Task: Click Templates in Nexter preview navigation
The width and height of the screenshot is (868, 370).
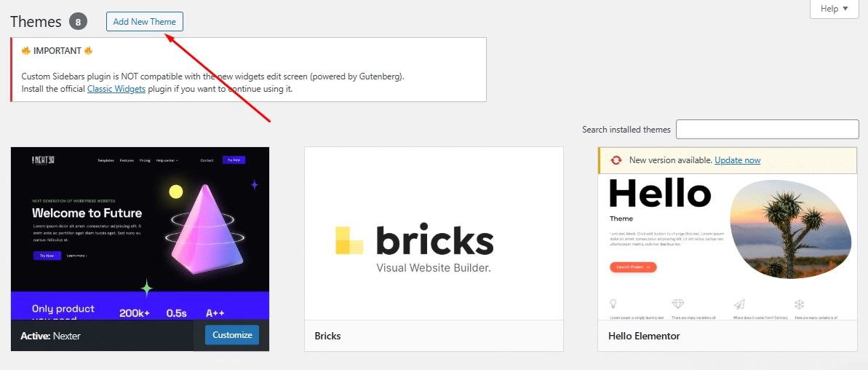Action: click(105, 160)
